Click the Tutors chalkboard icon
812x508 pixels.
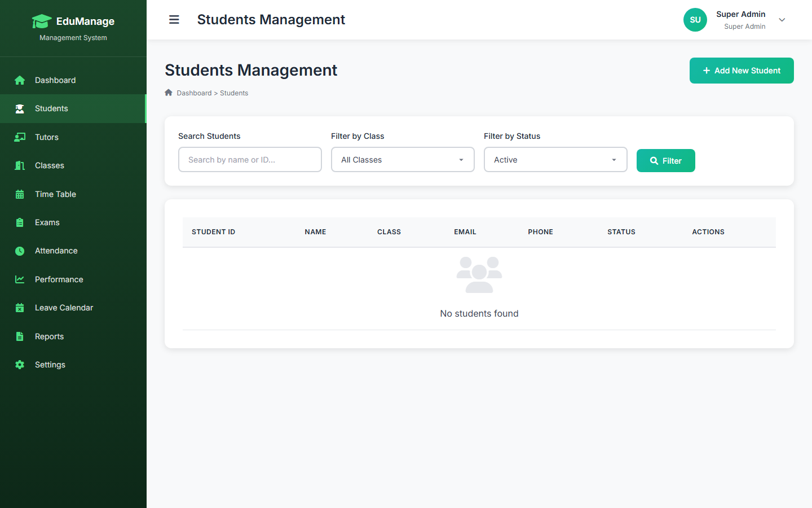click(20, 137)
